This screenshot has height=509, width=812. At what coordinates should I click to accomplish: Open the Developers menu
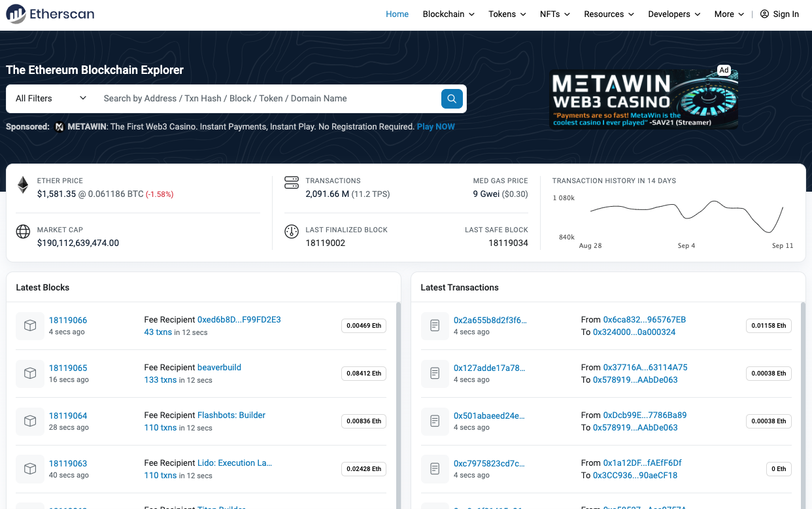(673, 14)
